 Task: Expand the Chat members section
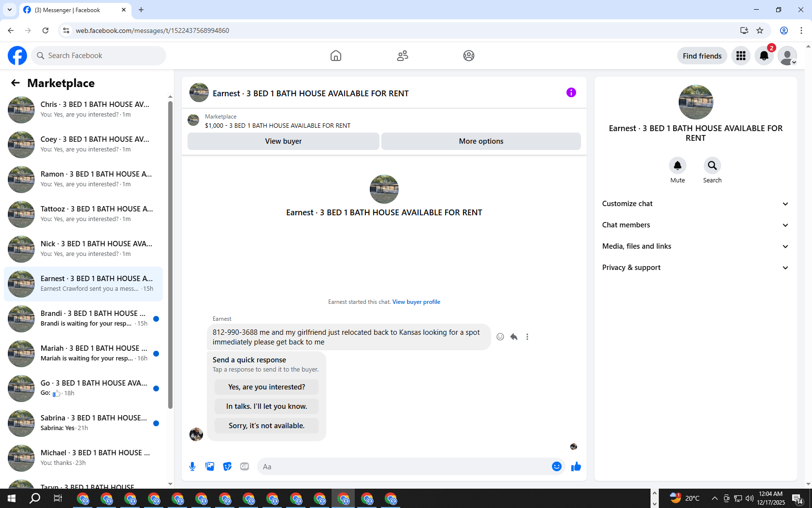click(x=696, y=225)
